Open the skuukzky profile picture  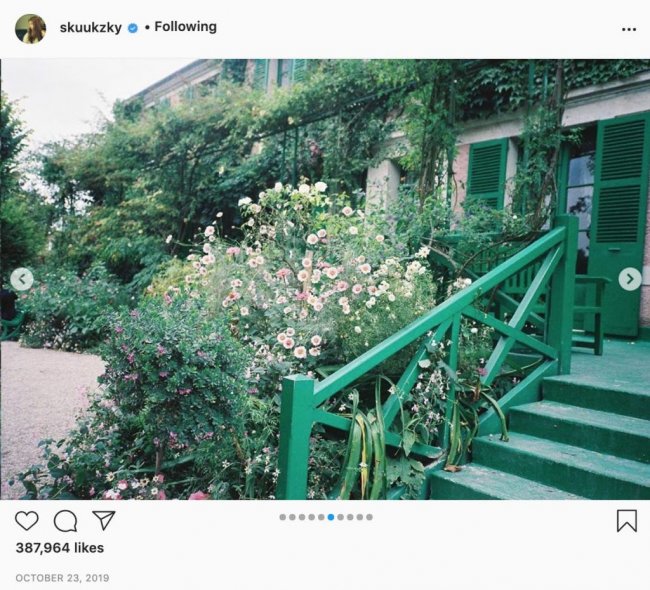[30, 29]
